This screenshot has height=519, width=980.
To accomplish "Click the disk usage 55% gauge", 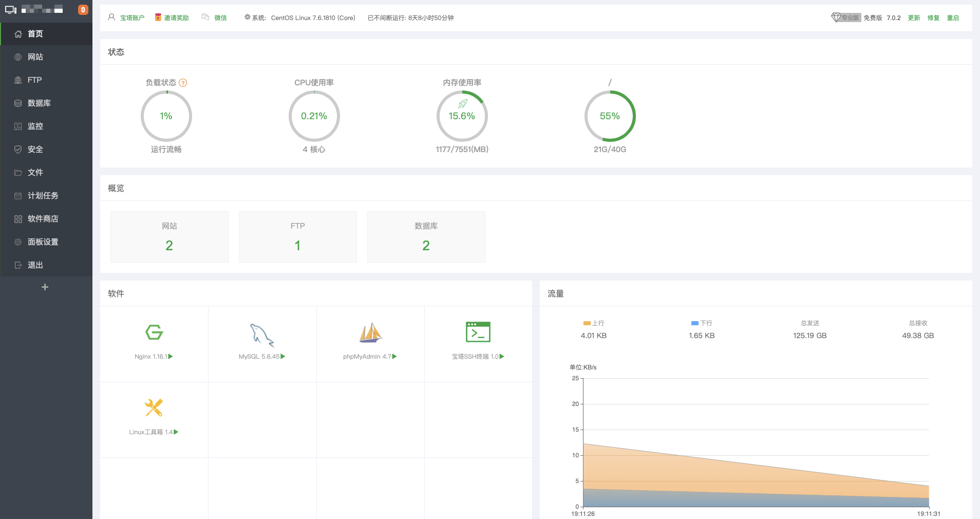I will pos(610,116).
